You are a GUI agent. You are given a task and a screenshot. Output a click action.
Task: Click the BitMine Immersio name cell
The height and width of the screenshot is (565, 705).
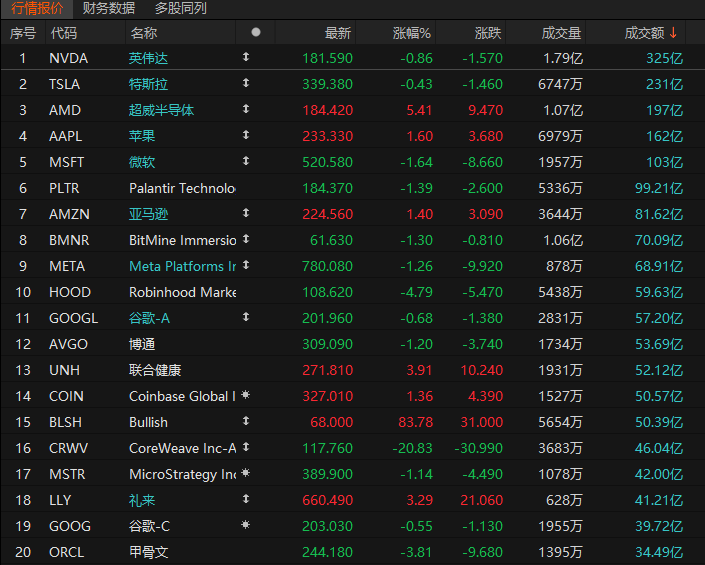(x=182, y=240)
